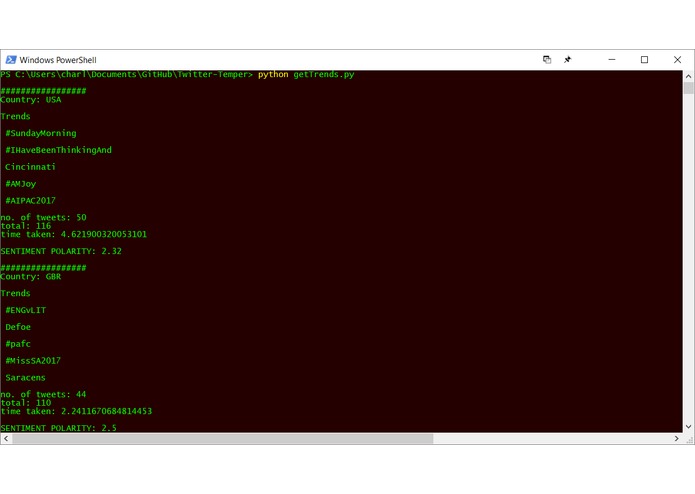Click the horizontal scrollbar thumb
695x494 pixels.
pyautogui.click(x=223, y=439)
